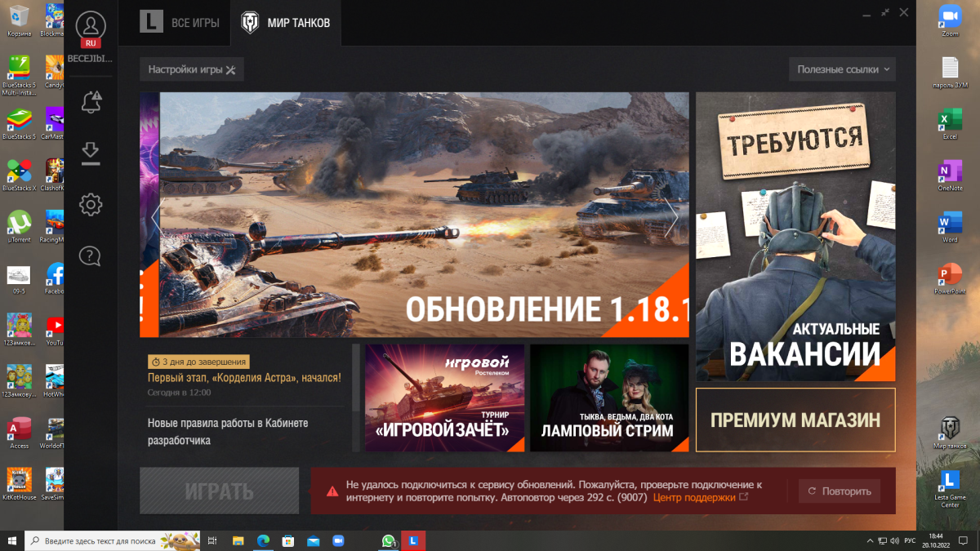Open File Explorer from the taskbar
Screen dimensions: 980x551
coord(238,540)
